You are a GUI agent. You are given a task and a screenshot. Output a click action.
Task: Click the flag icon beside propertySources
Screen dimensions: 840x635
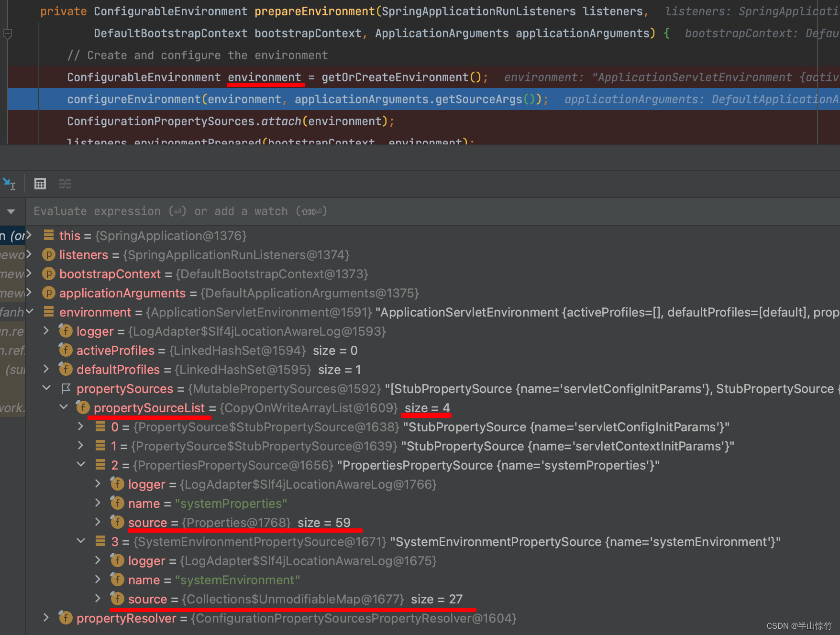(x=66, y=388)
